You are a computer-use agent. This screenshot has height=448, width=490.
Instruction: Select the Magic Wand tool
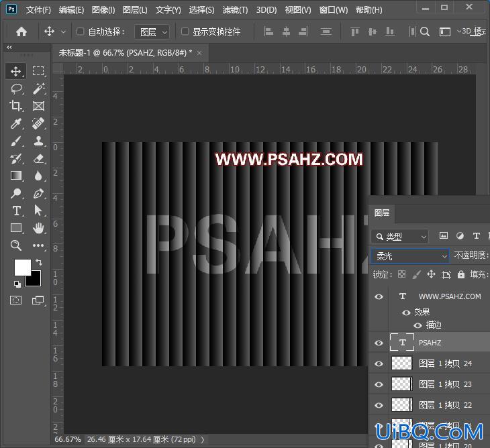(x=38, y=89)
